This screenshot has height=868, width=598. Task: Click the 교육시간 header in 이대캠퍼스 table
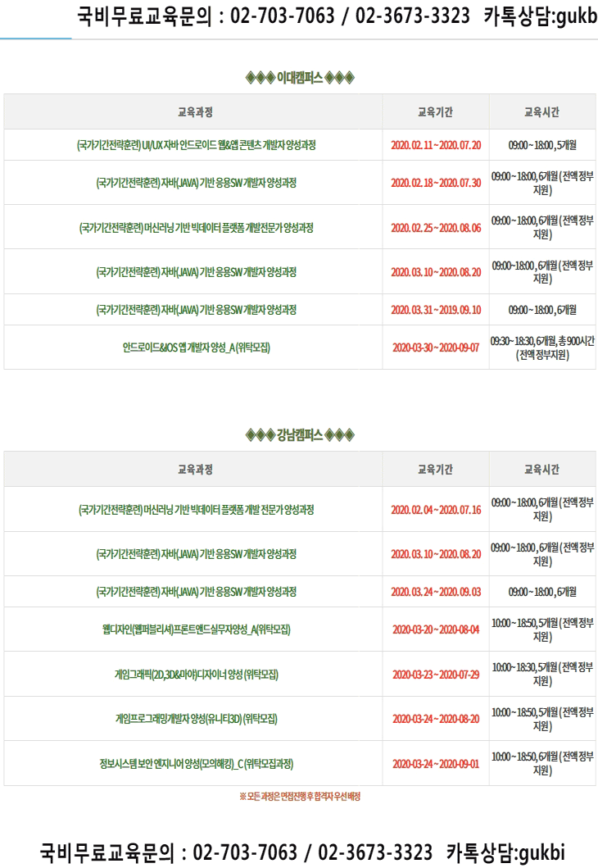[542, 111]
